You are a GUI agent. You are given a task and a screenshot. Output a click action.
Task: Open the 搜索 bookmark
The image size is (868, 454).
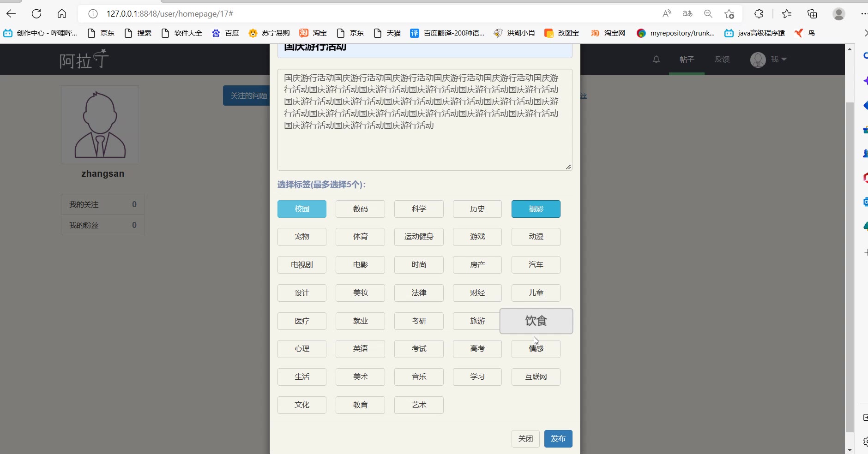(138, 33)
